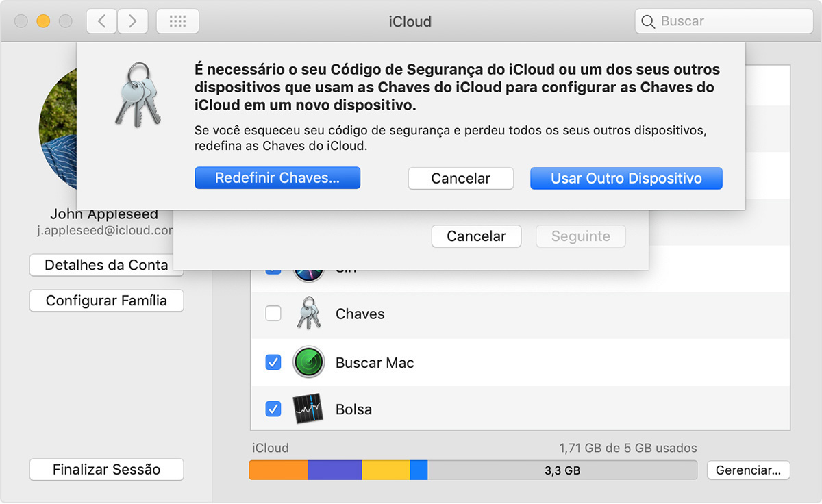822x504 pixels.
Task: Enable the Chaves checkbox
Action: (273, 314)
